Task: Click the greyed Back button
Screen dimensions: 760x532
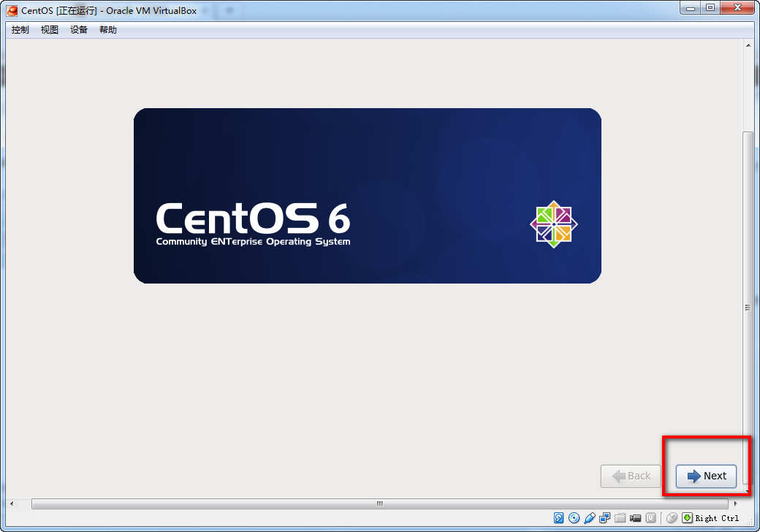Action: (x=631, y=476)
